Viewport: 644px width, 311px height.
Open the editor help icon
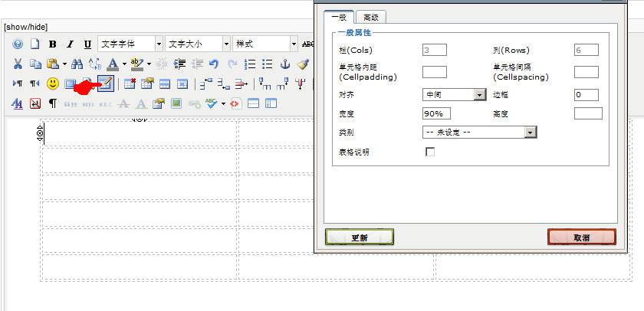(18, 44)
